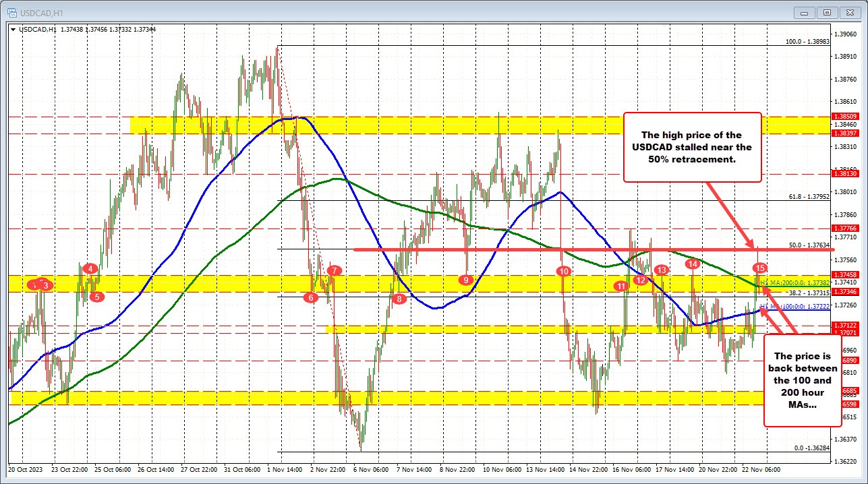Viewport: 868px width, 484px height.
Task: Click 1.38910 on the price scale
Action: (x=846, y=57)
